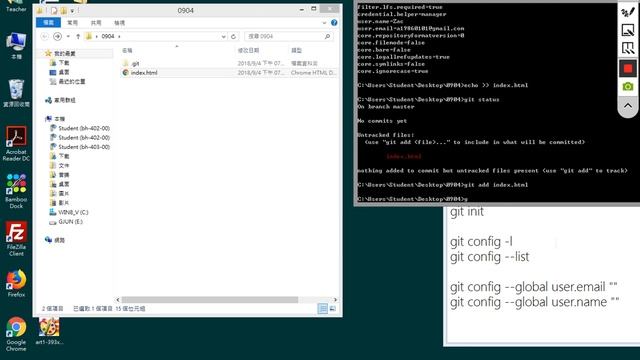Viewport: 640px width, 360px height.
Task: Select the Firefox desktop icon
Action: point(16,283)
